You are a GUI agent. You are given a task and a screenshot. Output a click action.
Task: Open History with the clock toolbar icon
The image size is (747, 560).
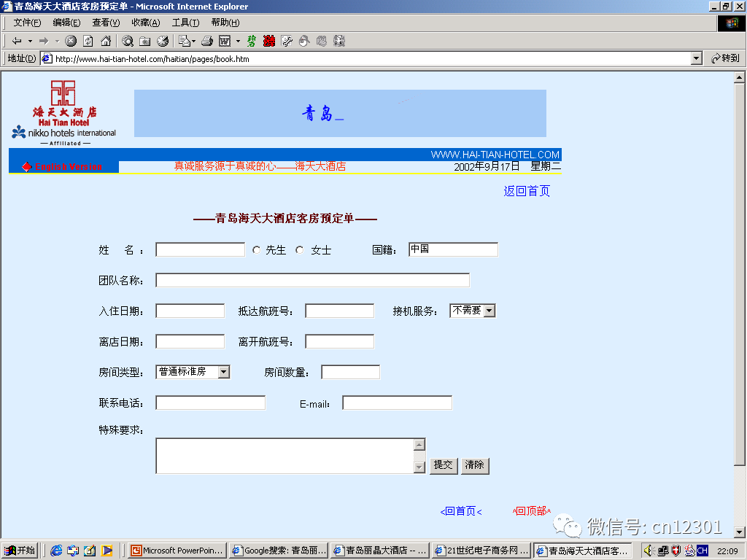[x=163, y=41]
